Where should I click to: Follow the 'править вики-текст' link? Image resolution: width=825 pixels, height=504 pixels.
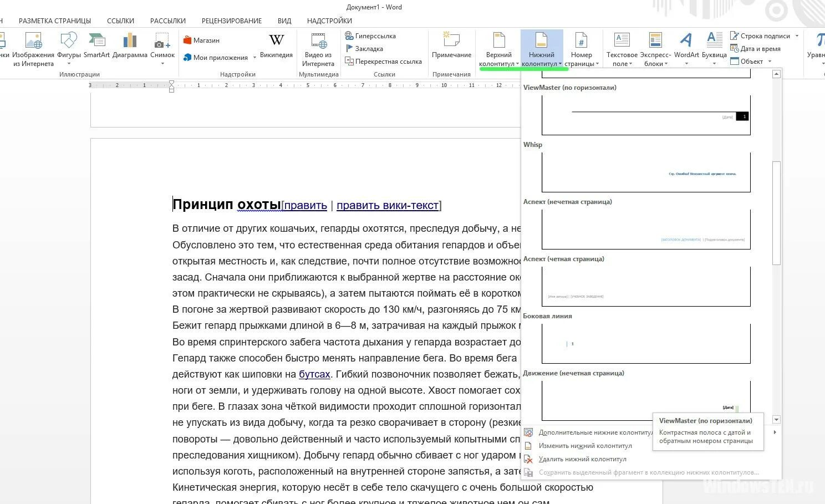pos(388,205)
